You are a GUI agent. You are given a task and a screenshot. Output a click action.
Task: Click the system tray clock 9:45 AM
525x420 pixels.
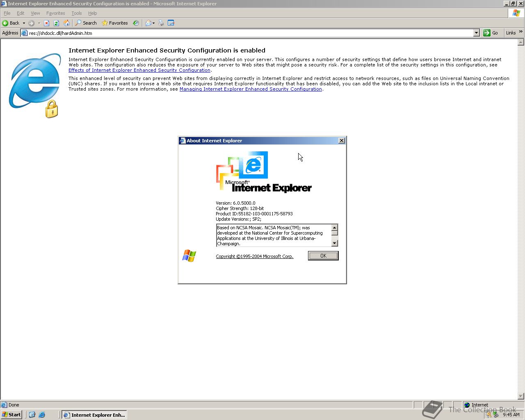(511, 415)
